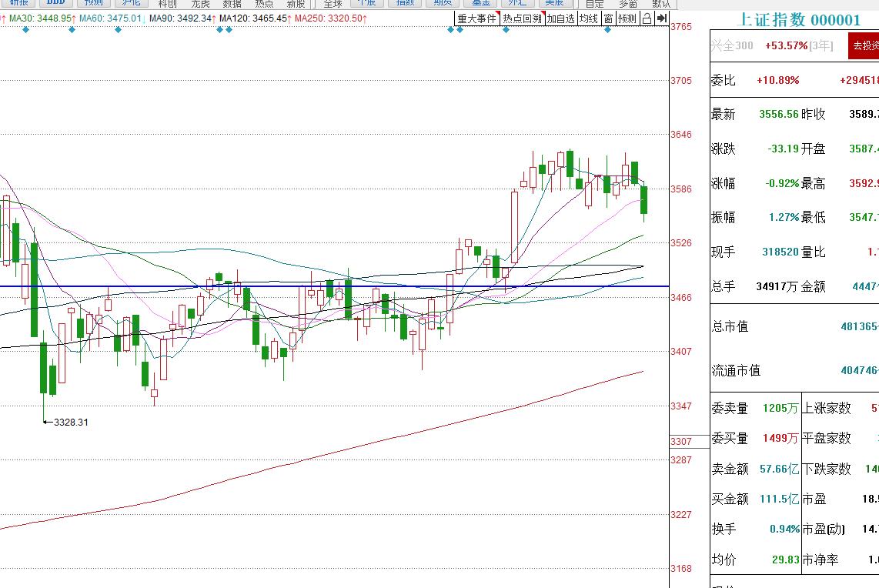Toggle the 窗 window option
Image resolution: width=879 pixels, height=588 pixels.
pyautogui.click(x=608, y=18)
